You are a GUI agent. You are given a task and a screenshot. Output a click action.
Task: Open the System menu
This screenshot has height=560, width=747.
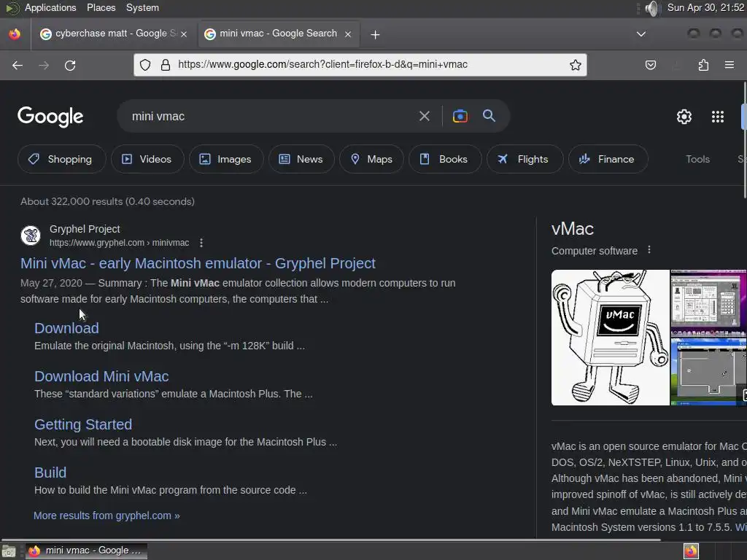click(x=142, y=7)
